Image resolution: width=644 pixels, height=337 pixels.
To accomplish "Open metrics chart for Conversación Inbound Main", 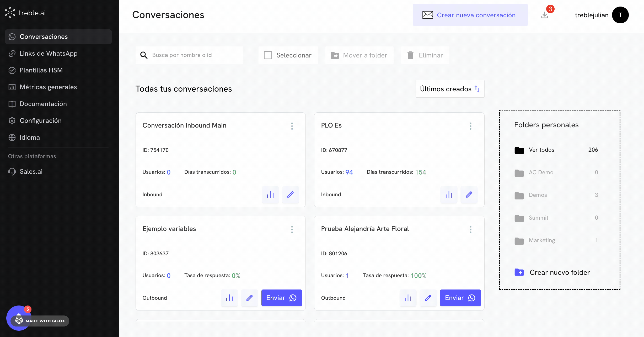I will 270,194.
